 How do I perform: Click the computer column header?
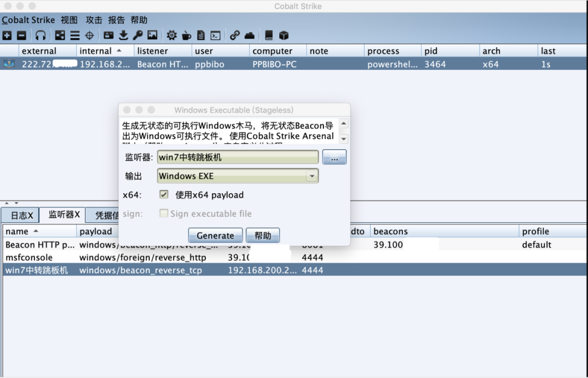pyautogui.click(x=278, y=51)
